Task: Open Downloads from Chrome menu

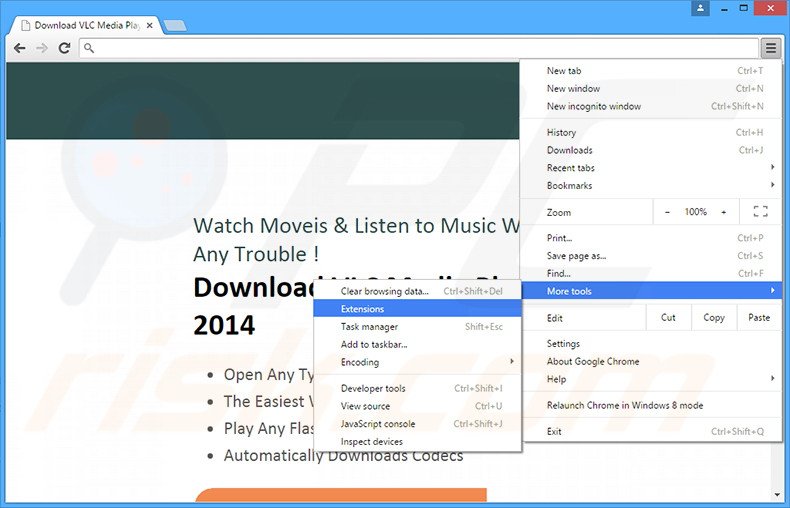Action: [x=650, y=150]
